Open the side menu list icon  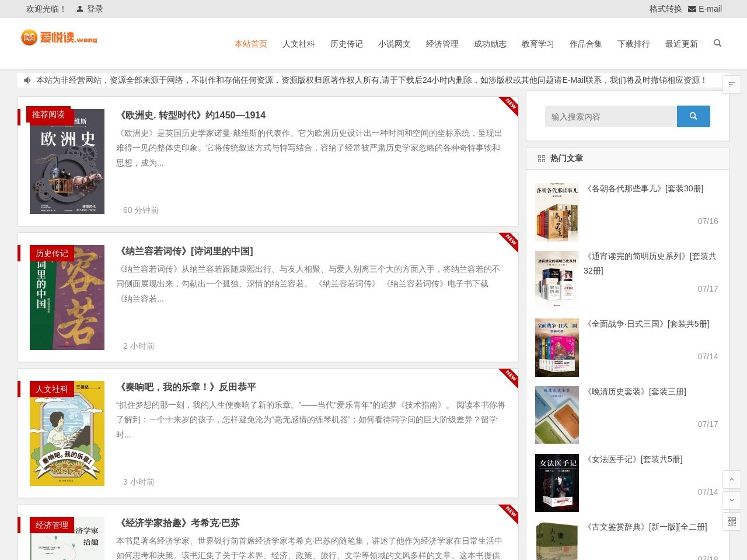tap(732, 85)
